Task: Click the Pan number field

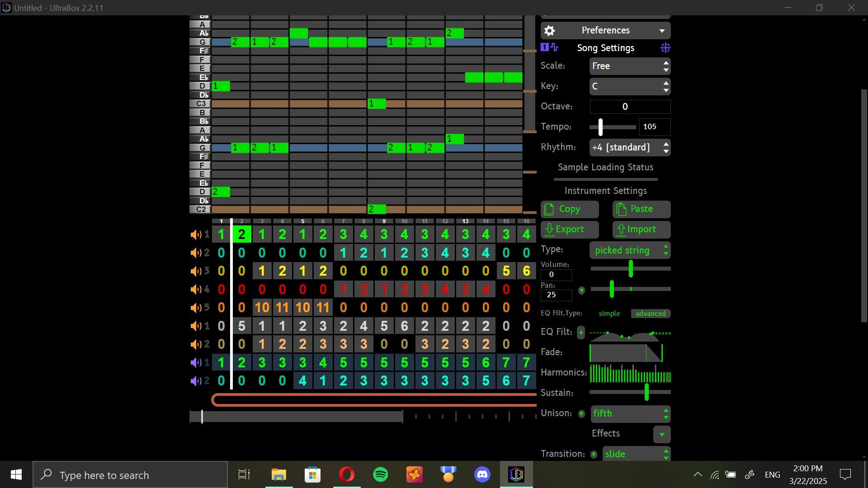Action: coord(556,295)
